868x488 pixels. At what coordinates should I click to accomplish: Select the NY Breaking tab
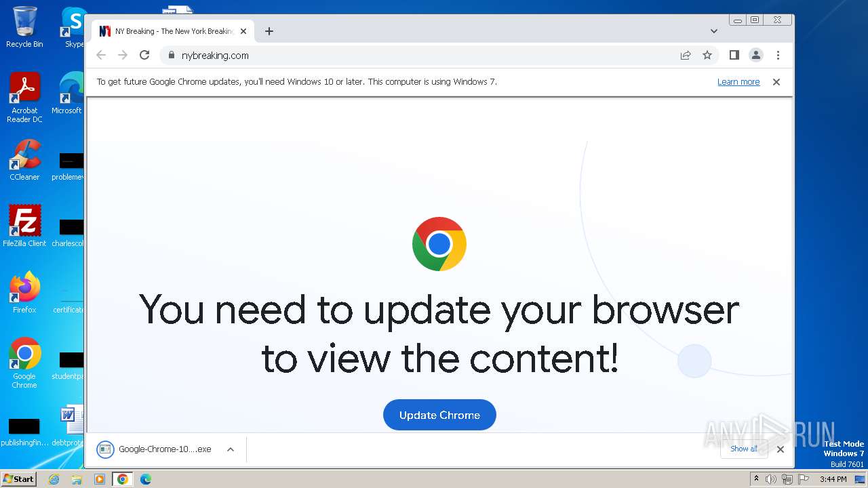pos(173,31)
